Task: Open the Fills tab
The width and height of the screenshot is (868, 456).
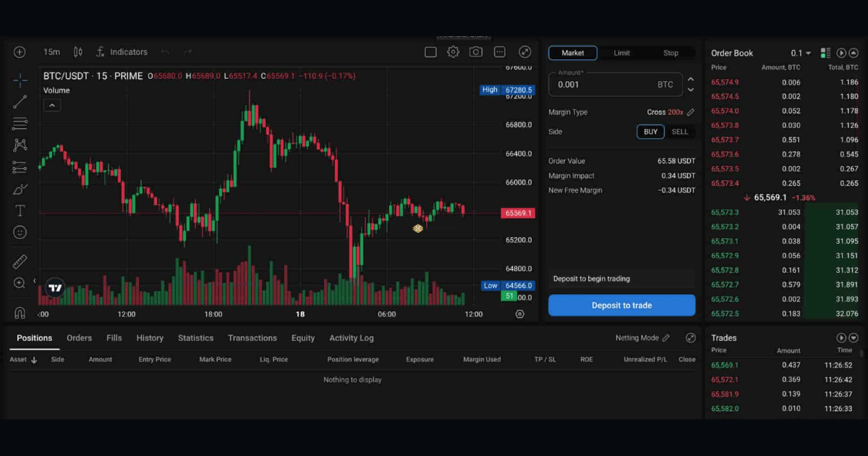Action: [114, 338]
